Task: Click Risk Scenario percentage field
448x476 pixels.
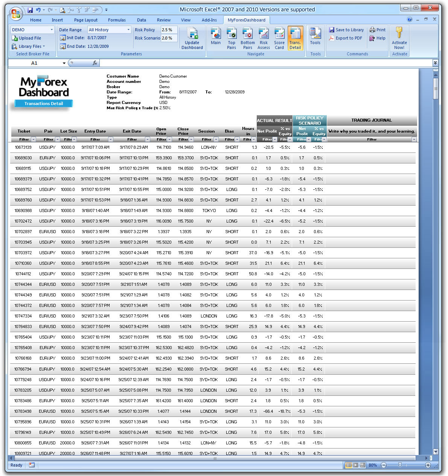Action: point(169,38)
